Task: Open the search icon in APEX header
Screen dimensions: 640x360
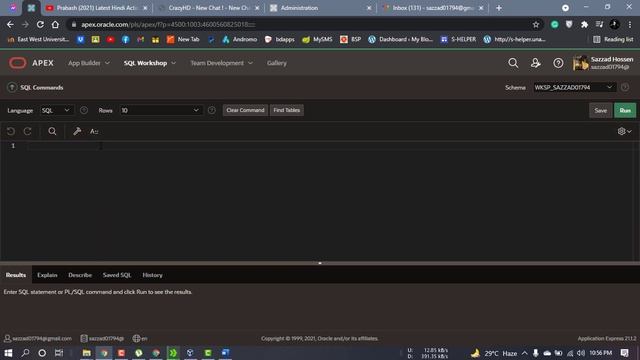Action: point(513,63)
